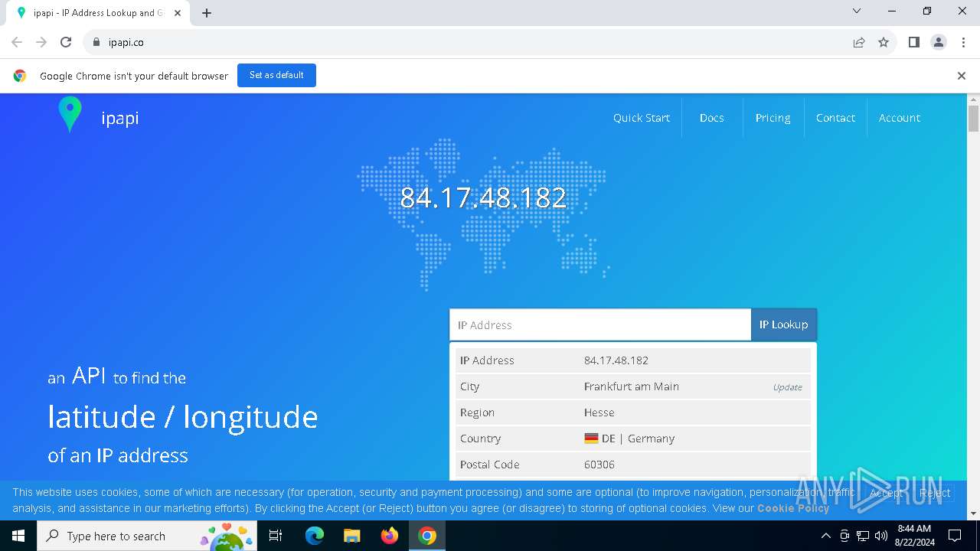Viewport: 980px width, 551px height.
Task: Close the ipapi browser tab
Action: [178, 13]
